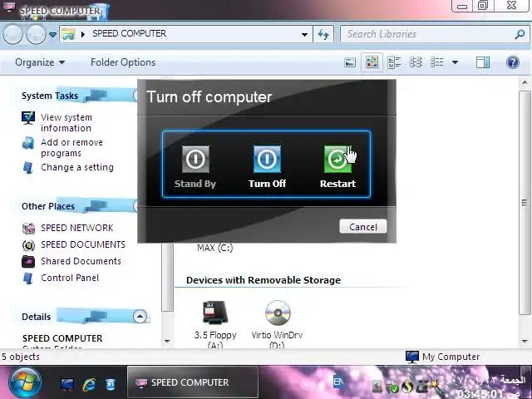Image resolution: width=532 pixels, height=399 pixels.
Task: Open Shared Documents link
Action: tap(81, 261)
